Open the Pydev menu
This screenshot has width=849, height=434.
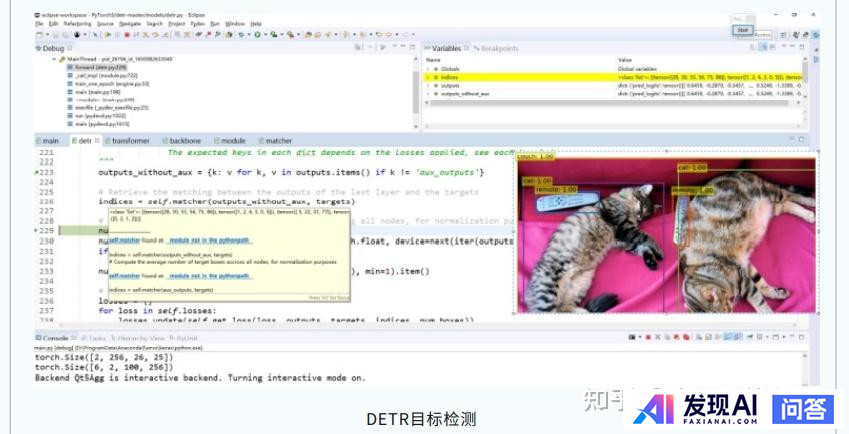click(198, 24)
